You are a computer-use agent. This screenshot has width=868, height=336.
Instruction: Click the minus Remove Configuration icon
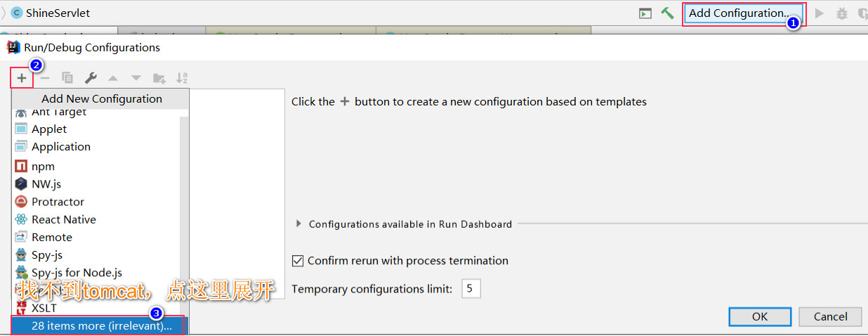click(x=45, y=78)
